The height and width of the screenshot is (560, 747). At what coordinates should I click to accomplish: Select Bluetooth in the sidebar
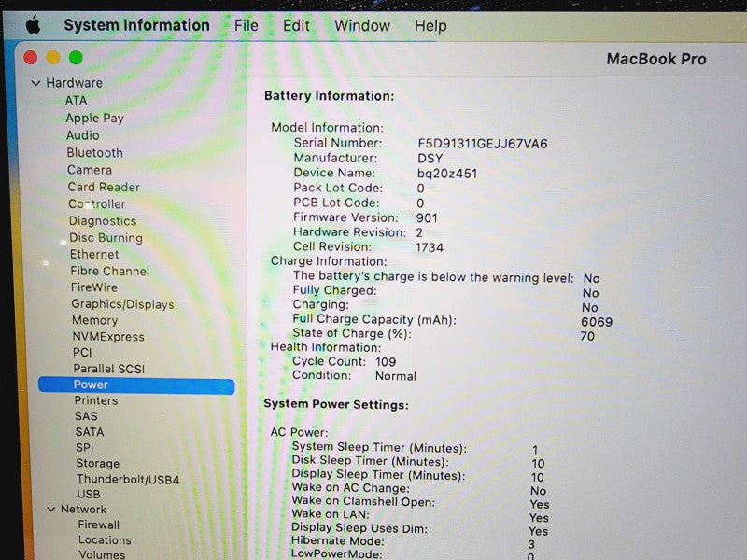click(x=95, y=152)
